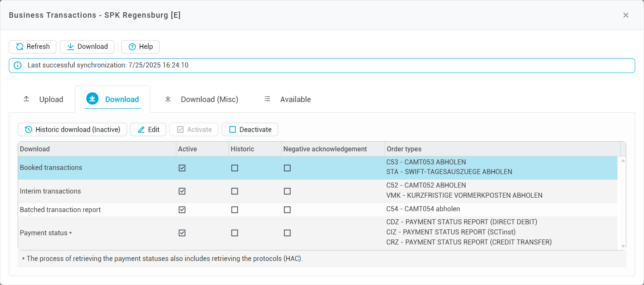Click the info icon beside synchronization message
Image resolution: width=644 pixels, height=285 pixels.
[x=17, y=65]
